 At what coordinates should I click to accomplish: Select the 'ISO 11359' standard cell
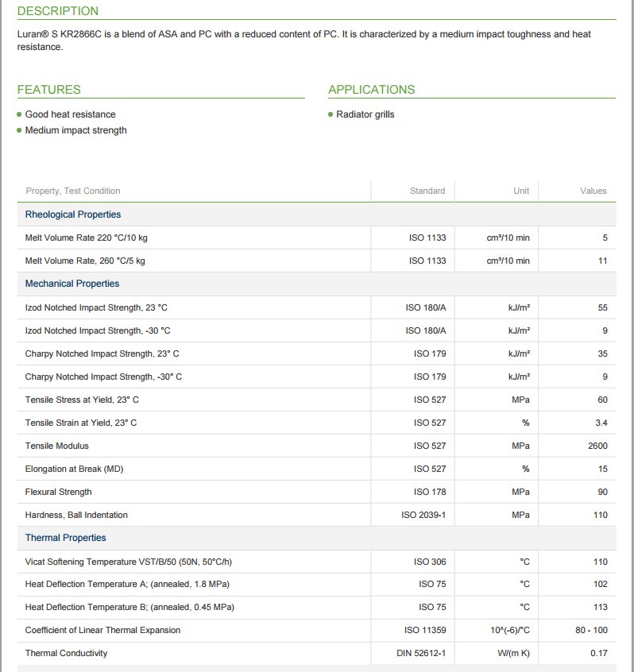pyautogui.click(x=425, y=631)
